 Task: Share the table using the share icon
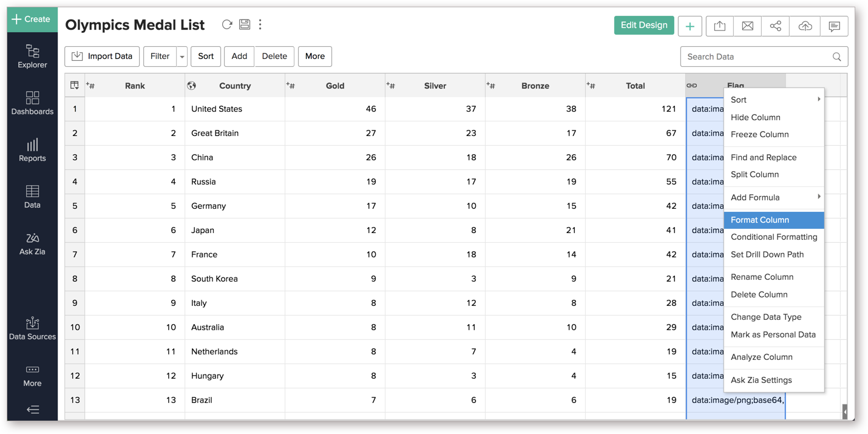pos(775,25)
